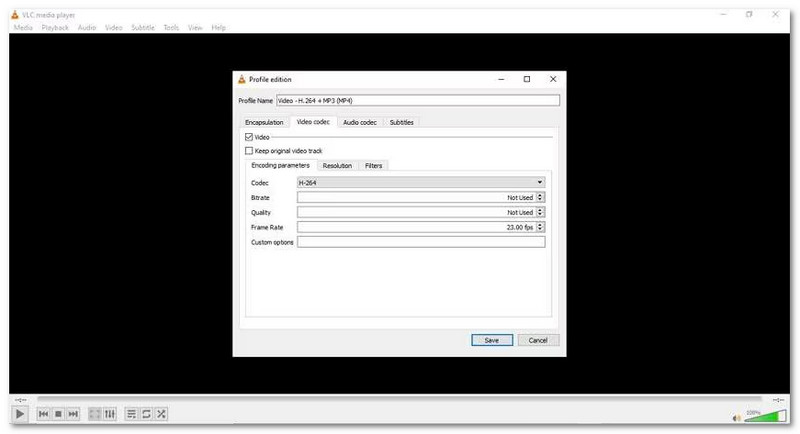This screenshot has width=800, height=434.
Task: Adjust the volume slider
Action: click(x=765, y=416)
